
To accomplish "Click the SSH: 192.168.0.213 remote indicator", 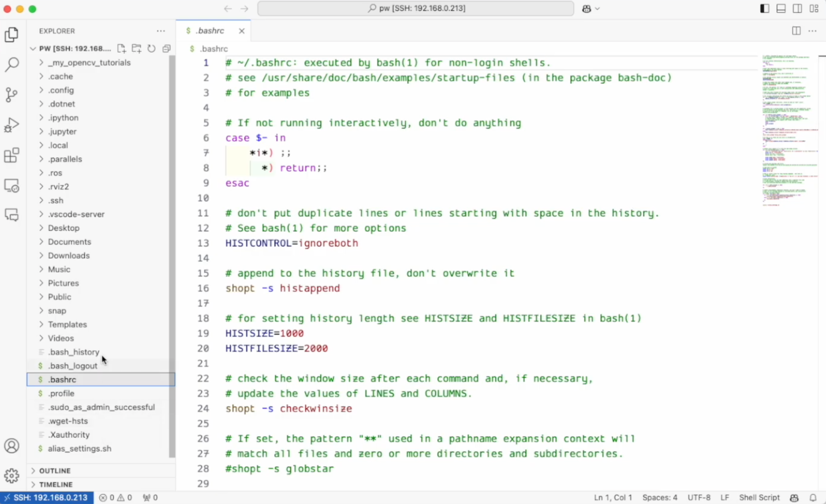I will point(47,498).
